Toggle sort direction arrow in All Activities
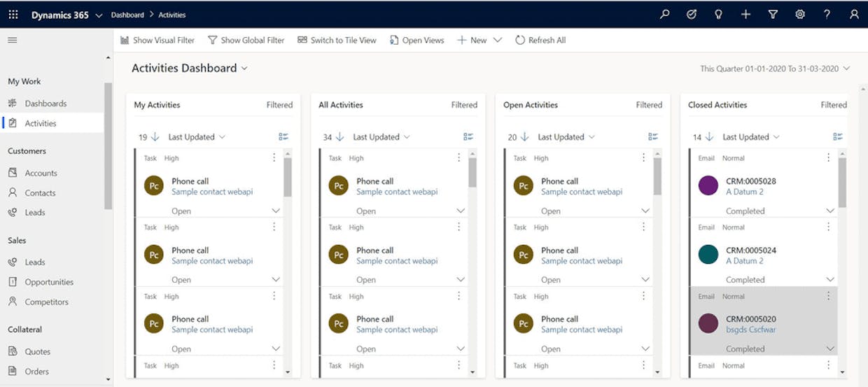This screenshot has height=387, width=868. click(340, 136)
